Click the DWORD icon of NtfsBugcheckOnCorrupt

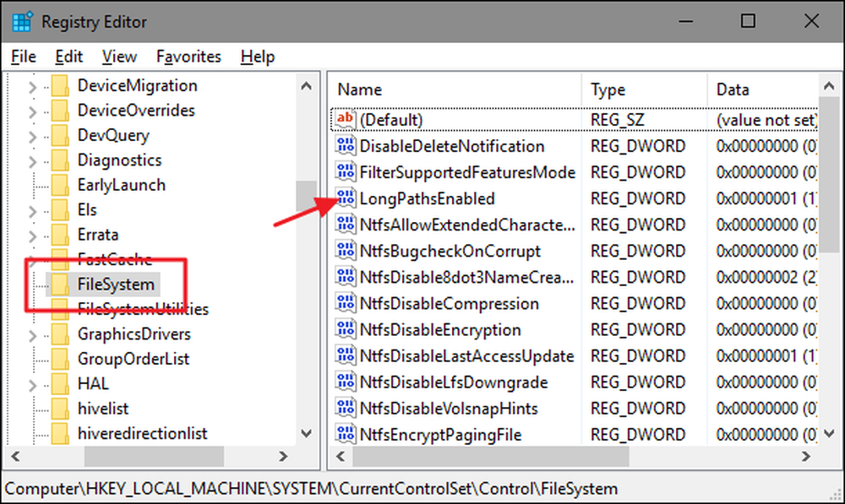coord(345,251)
